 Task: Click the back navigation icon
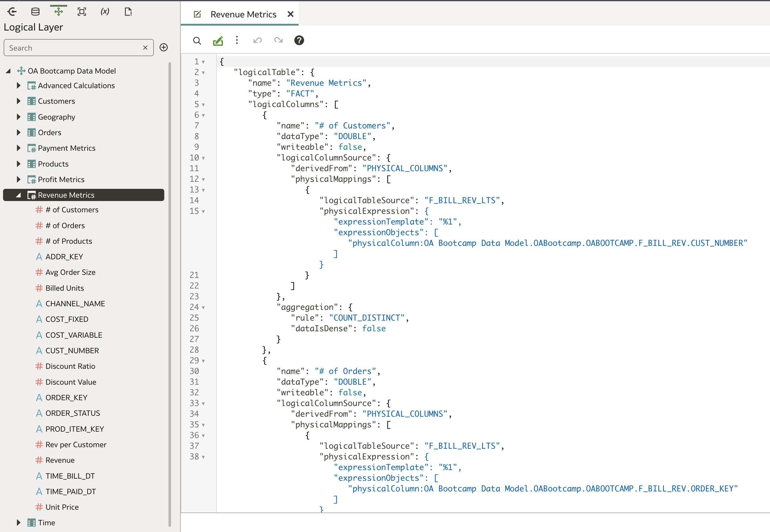coord(12,12)
